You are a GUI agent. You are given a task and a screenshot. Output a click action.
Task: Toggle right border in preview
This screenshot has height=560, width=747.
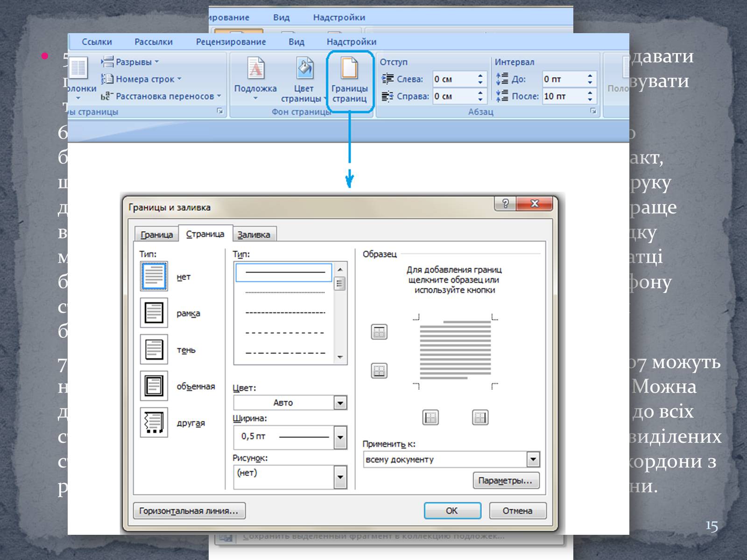480,417
